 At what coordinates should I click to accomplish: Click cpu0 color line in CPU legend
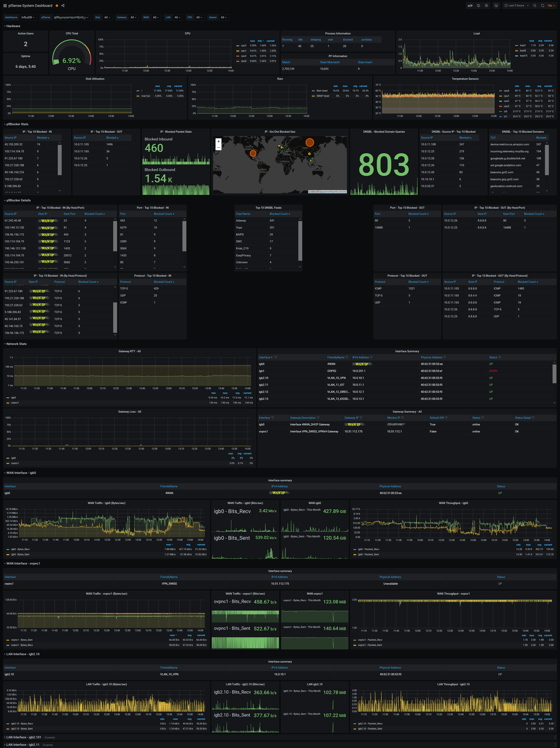click(238, 61)
